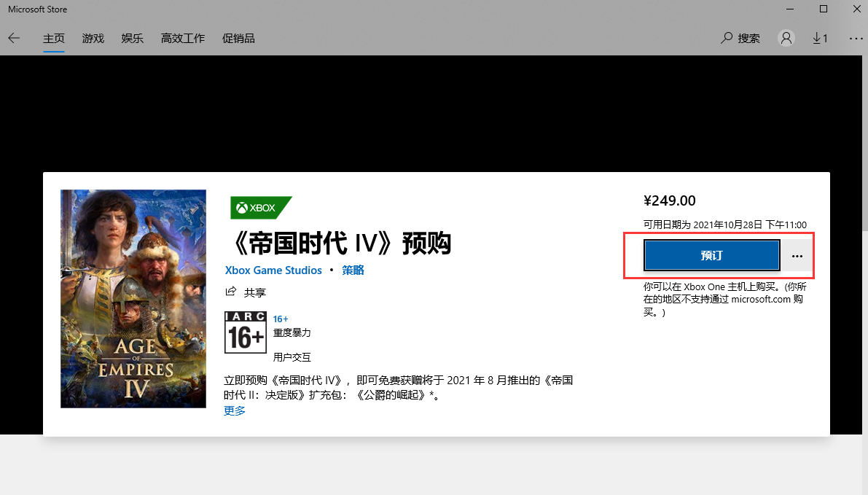Open the user account profile icon
The width and height of the screenshot is (868, 495).
coord(786,38)
